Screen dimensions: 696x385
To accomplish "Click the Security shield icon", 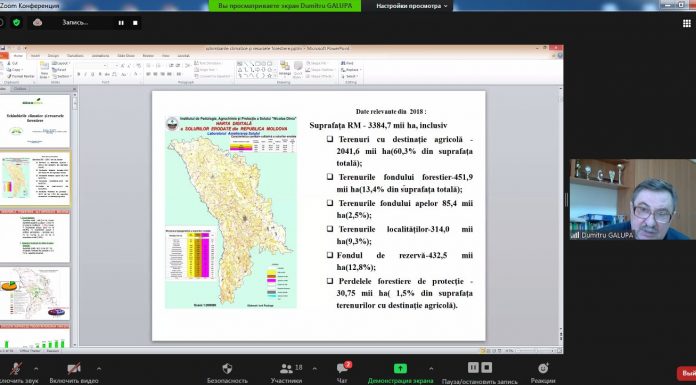I will 227,368.
